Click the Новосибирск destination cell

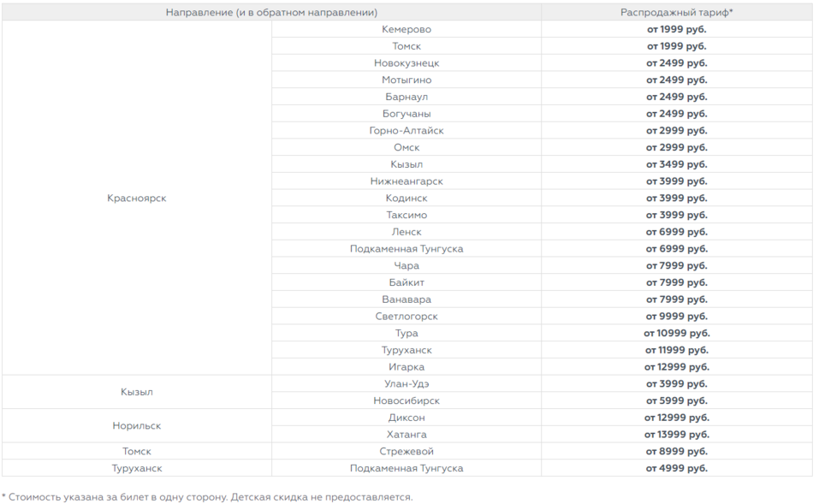(x=407, y=400)
